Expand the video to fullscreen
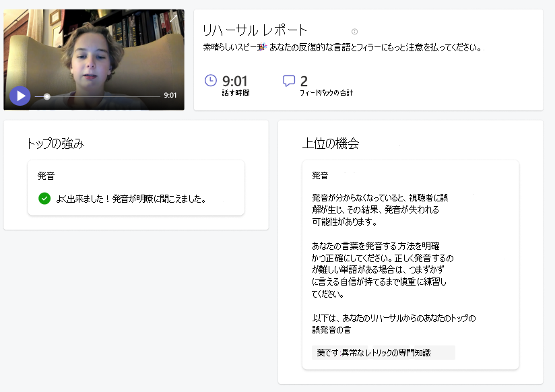Screen dimensions: 555x392 point(174,18)
